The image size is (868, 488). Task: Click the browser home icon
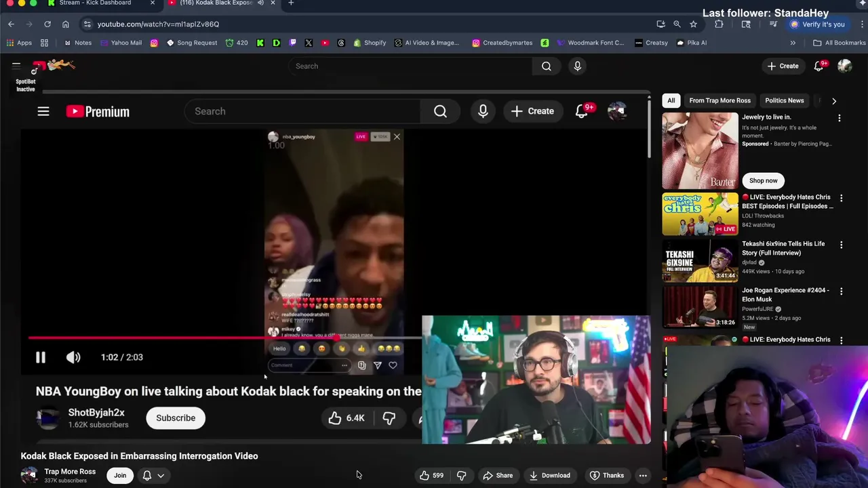[66, 24]
